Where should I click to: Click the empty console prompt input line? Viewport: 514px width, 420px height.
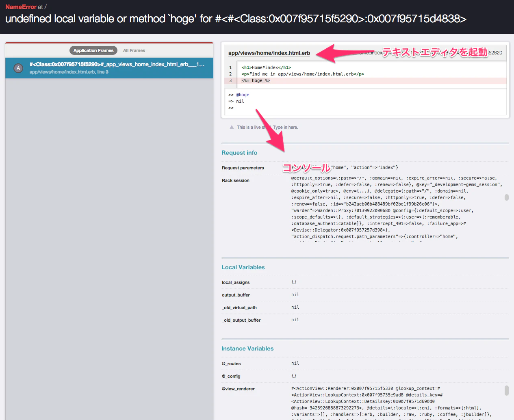[366, 108]
